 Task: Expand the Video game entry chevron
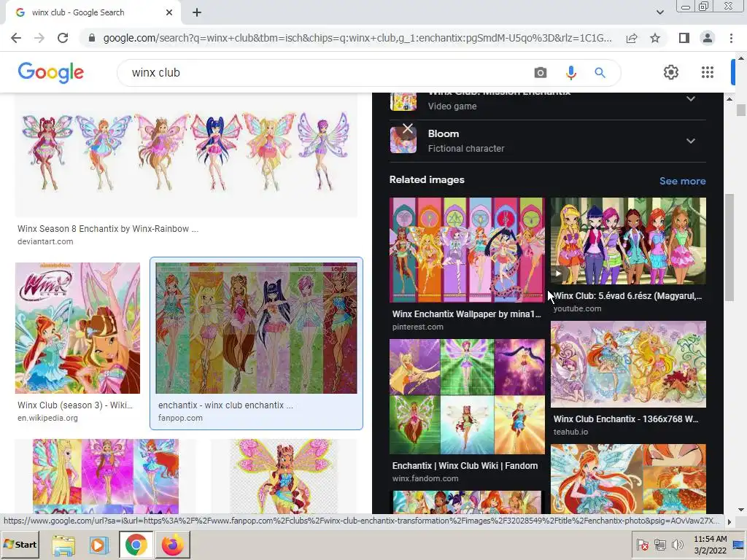691,98
